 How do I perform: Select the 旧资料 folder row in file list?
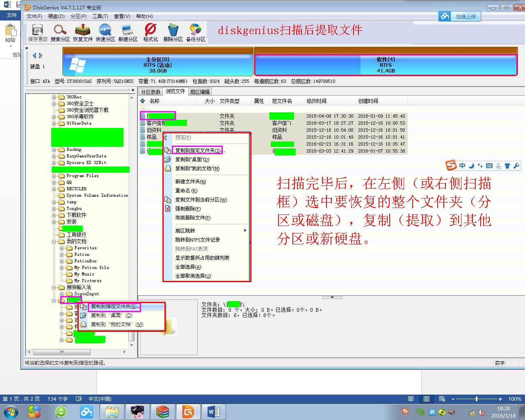coord(273,130)
